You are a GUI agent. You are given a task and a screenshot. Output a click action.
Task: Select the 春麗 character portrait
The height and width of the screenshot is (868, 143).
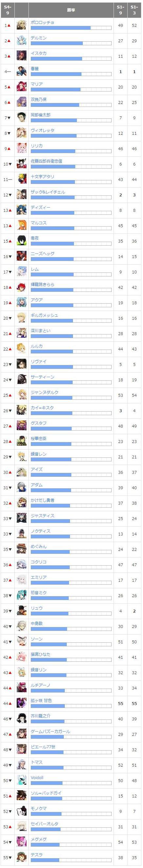[x=22, y=71]
